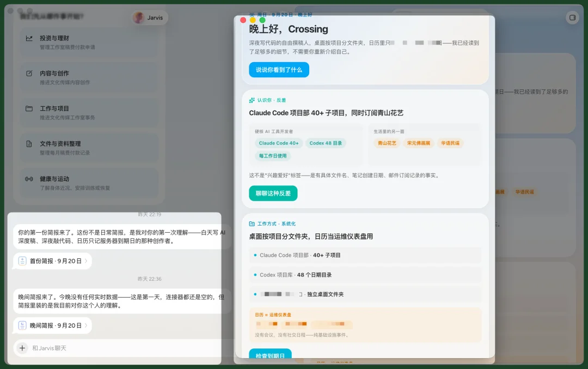This screenshot has width=588, height=369.
Task: Click the 日历 = 运维仪表盘 label
Action: pos(273,315)
